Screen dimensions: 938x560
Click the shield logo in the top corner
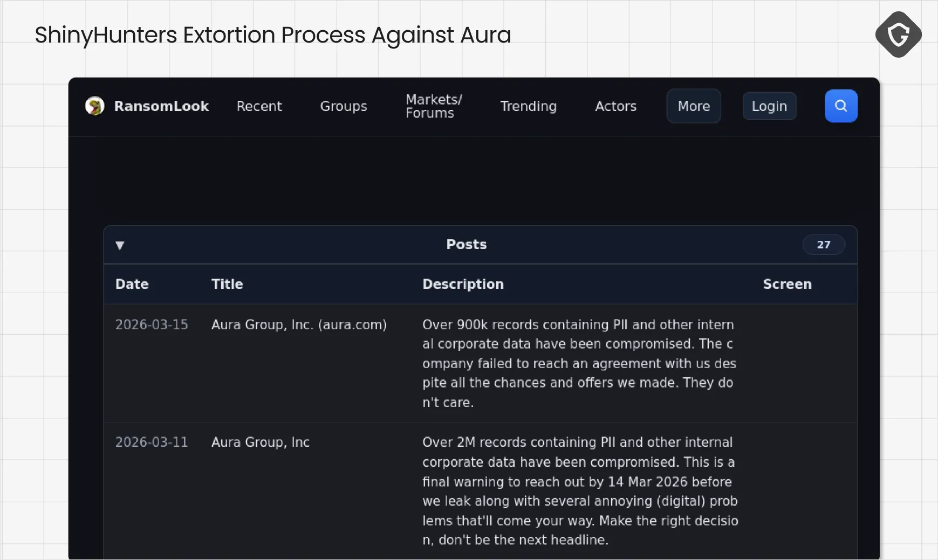point(898,34)
